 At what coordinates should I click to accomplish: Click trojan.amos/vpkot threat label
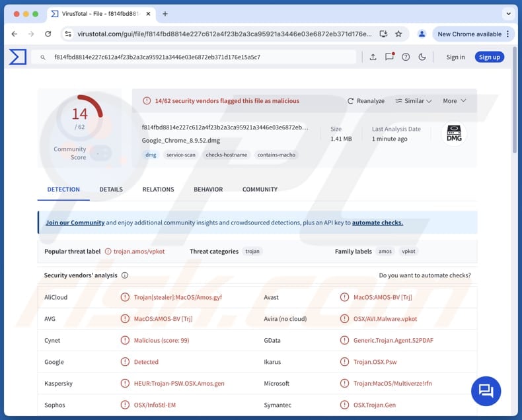click(x=139, y=251)
